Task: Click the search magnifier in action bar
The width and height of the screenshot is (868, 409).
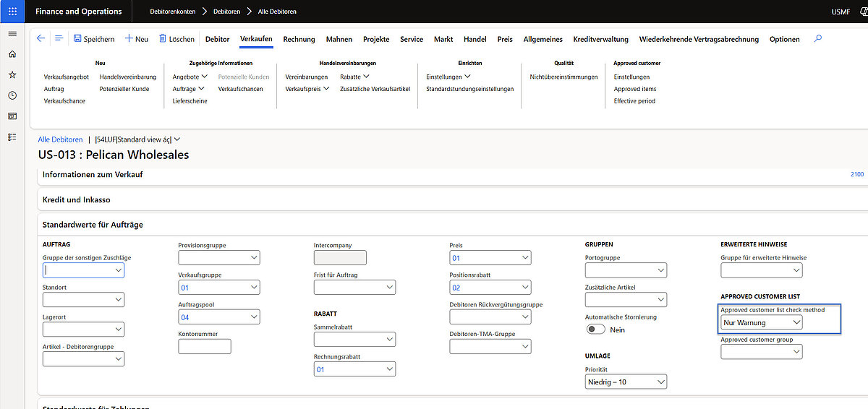Action: (818, 39)
